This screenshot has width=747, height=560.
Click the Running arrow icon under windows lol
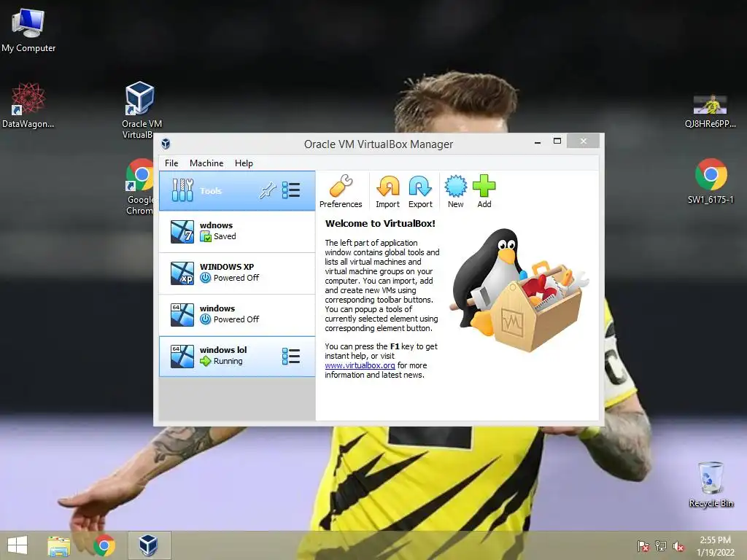click(x=205, y=361)
